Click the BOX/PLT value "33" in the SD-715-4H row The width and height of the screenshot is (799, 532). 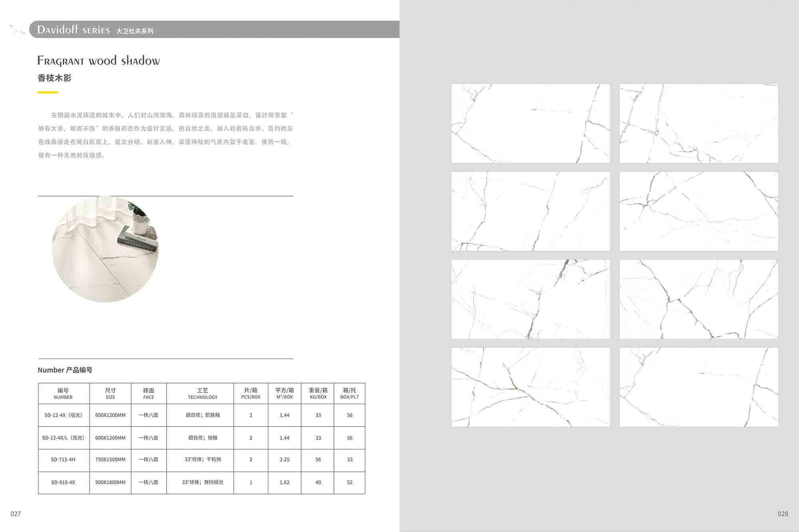coord(350,459)
